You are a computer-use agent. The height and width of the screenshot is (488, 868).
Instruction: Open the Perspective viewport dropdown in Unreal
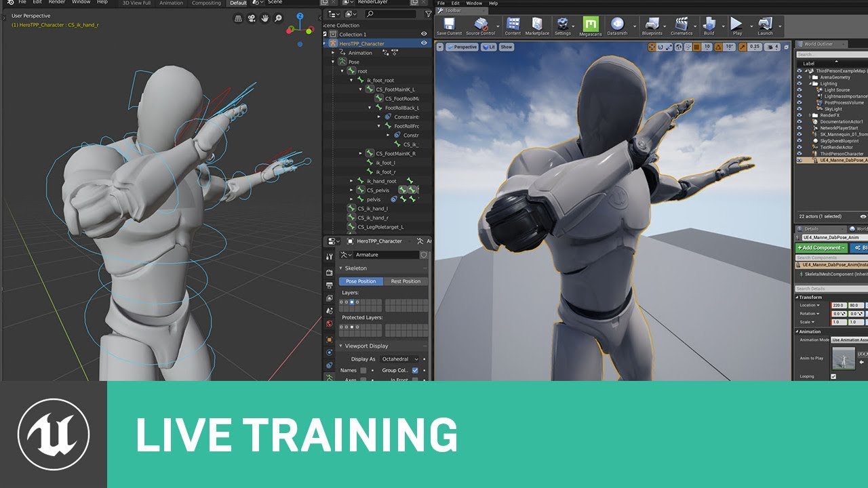(462, 47)
